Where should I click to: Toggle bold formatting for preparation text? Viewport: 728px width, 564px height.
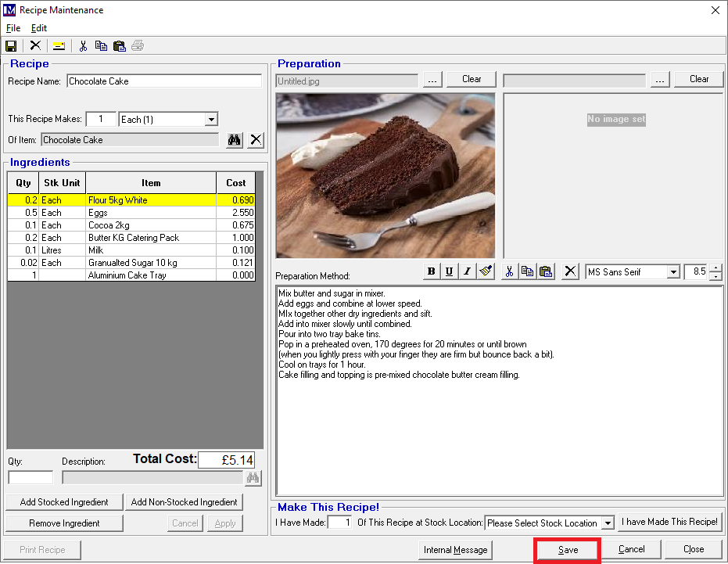tap(431, 271)
